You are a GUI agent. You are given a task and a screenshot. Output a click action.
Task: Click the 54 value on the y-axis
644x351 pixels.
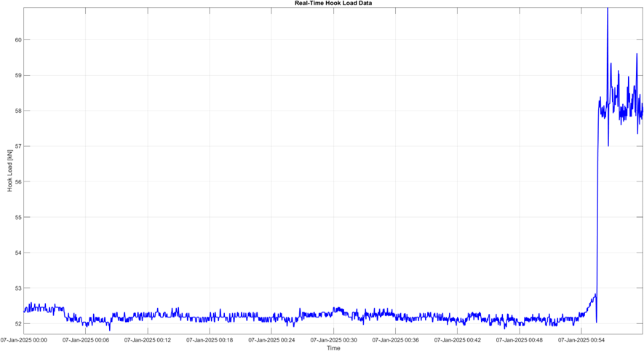[18, 253]
